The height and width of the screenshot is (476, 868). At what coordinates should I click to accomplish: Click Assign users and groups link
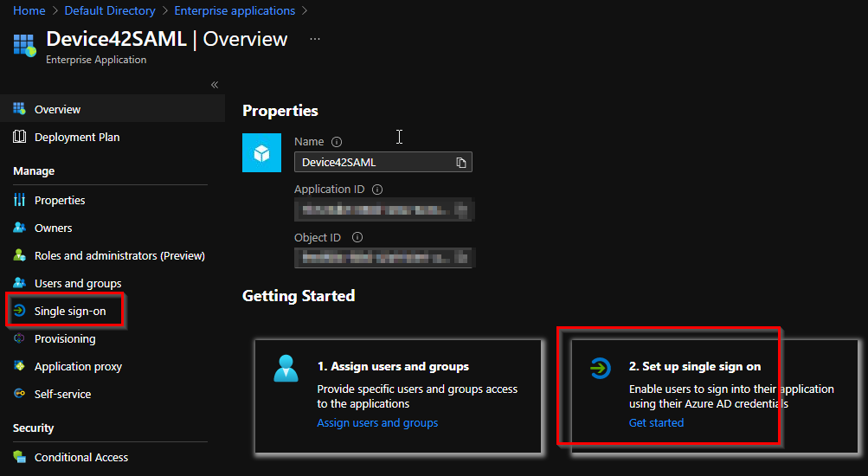[x=377, y=422]
